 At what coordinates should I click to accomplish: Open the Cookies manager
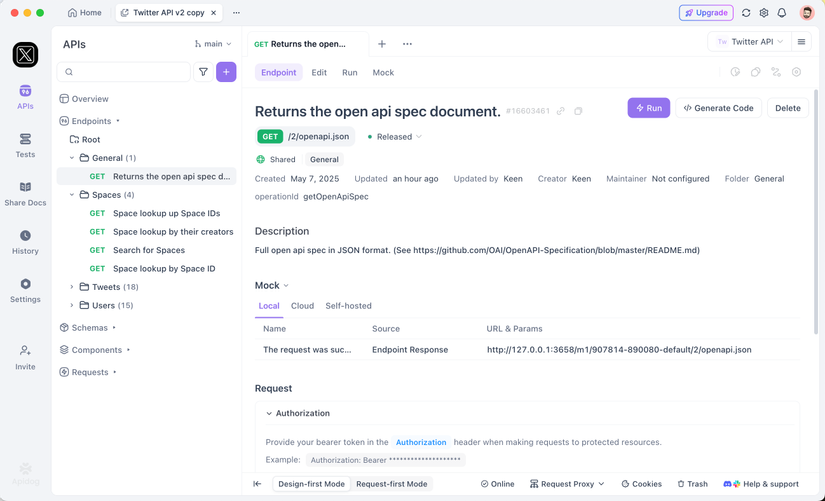(x=641, y=484)
